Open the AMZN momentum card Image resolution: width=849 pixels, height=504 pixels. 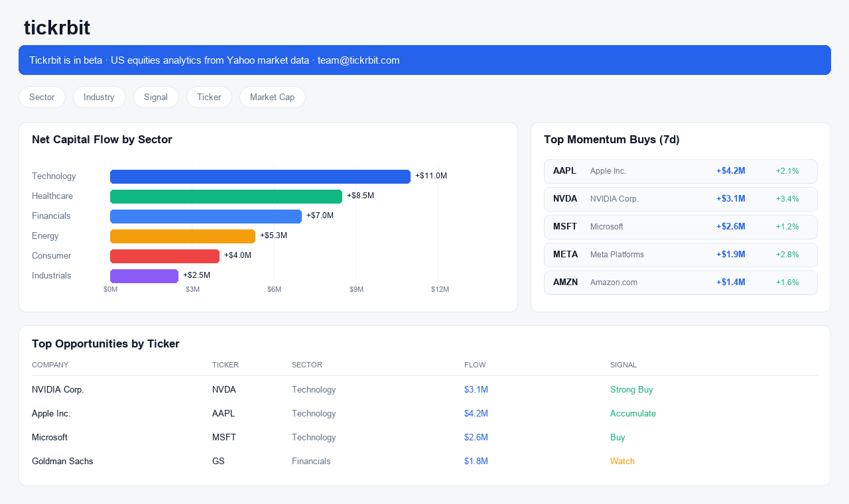tap(681, 283)
